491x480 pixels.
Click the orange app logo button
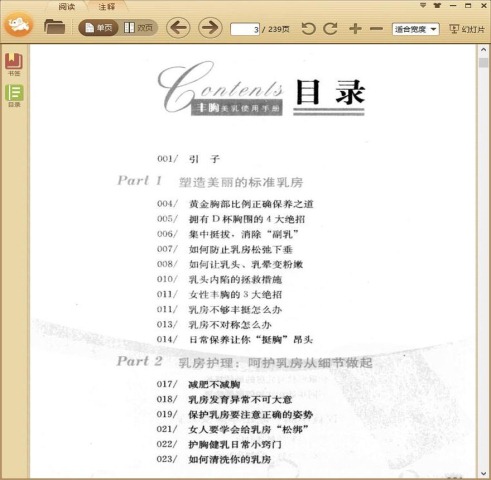[x=19, y=24]
